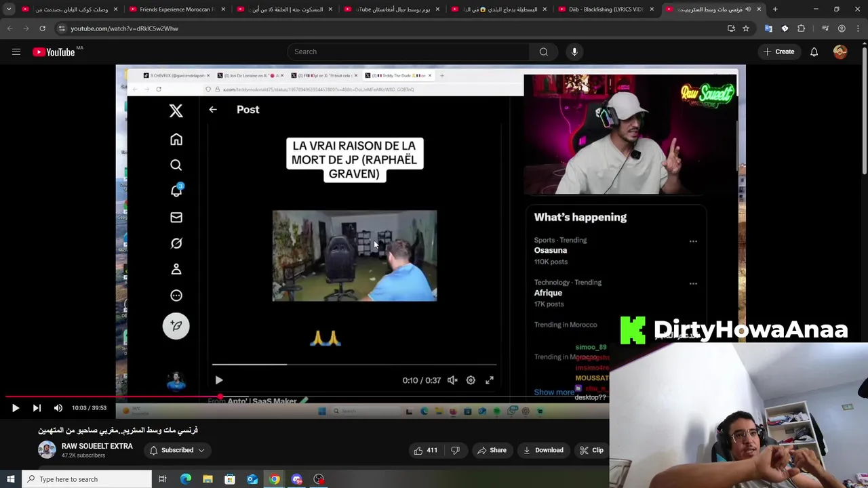868x488 pixels.
Task: Open Microsoft Store from taskbar
Action: (x=230, y=479)
